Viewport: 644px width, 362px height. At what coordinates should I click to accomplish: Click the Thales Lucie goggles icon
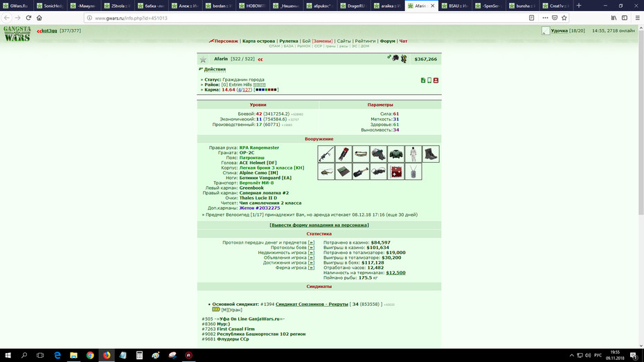tap(378, 172)
